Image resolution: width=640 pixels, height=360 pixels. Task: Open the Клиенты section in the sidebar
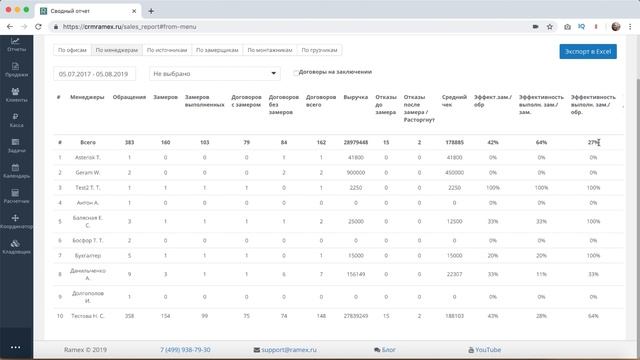tap(16, 95)
